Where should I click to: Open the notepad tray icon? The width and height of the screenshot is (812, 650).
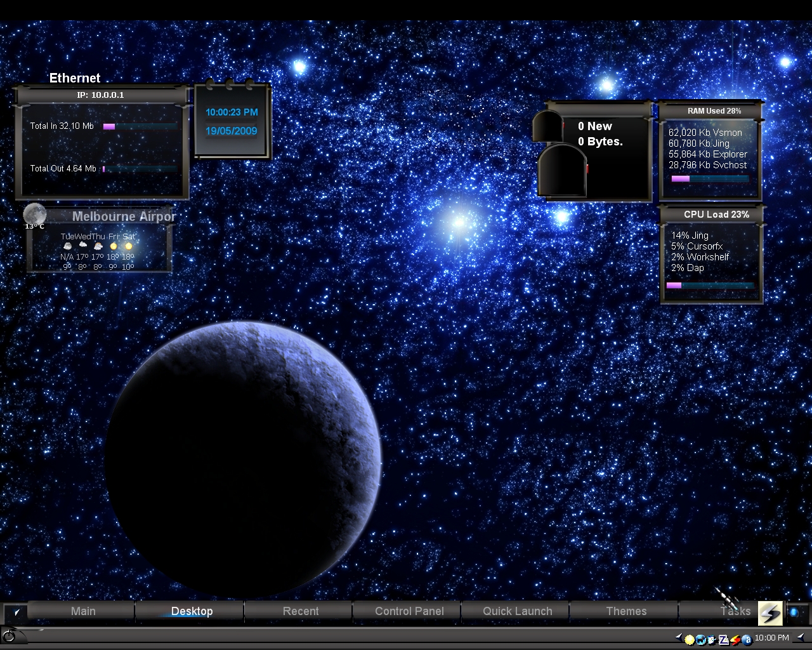click(x=712, y=639)
